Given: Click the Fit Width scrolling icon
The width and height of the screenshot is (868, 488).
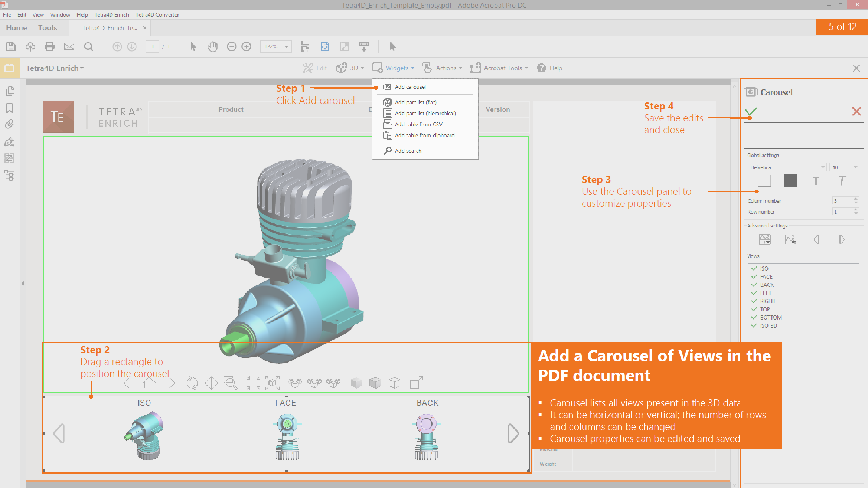Looking at the screenshot, I should click(x=305, y=46).
